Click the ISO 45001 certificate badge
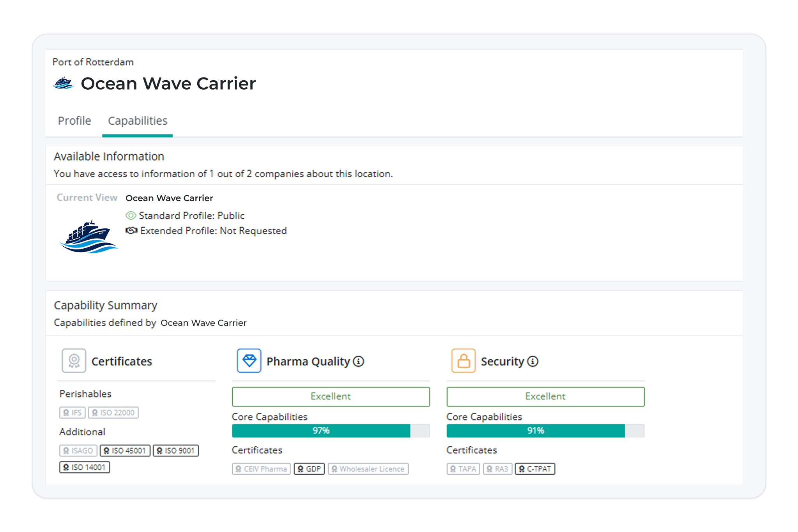Viewport: 798px width, 532px height. point(125,451)
